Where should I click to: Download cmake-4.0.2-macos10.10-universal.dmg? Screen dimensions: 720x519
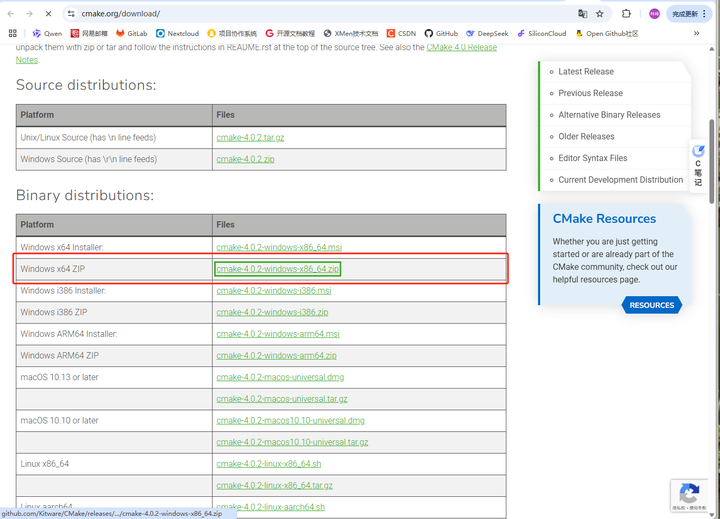pos(291,420)
